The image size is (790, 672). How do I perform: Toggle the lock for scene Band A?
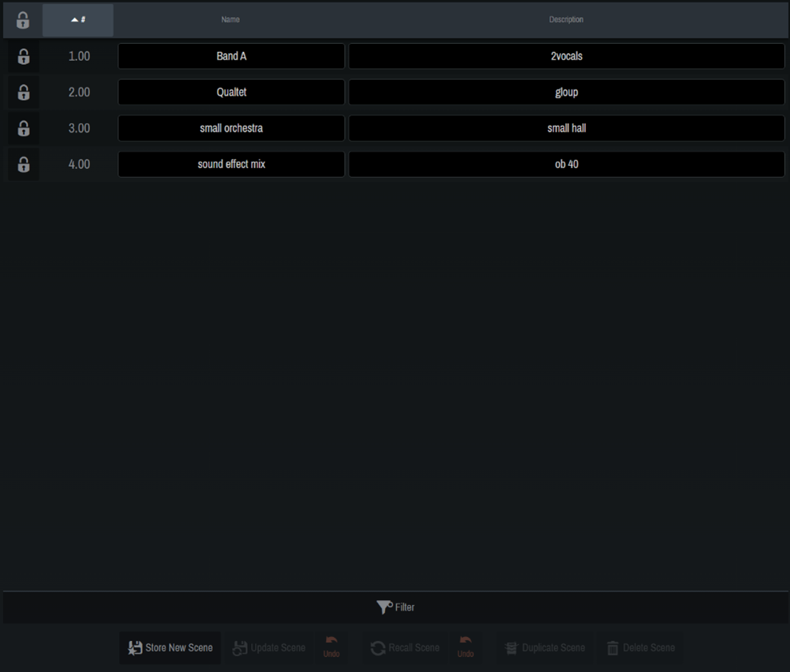coord(22,56)
